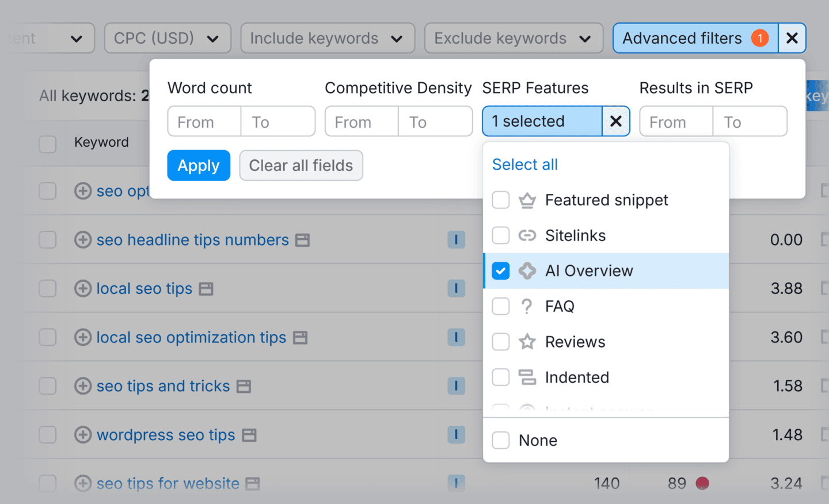Screen dimensions: 829x504
Task: Check the Featured snippet checkbox
Action: pyautogui.click(x=500, y=200)
